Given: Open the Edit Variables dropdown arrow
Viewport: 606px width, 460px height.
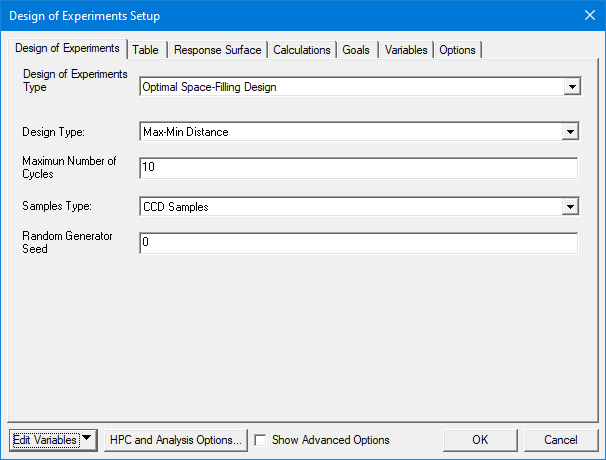Looking at the screenshot, I should [x=87, y=440].
